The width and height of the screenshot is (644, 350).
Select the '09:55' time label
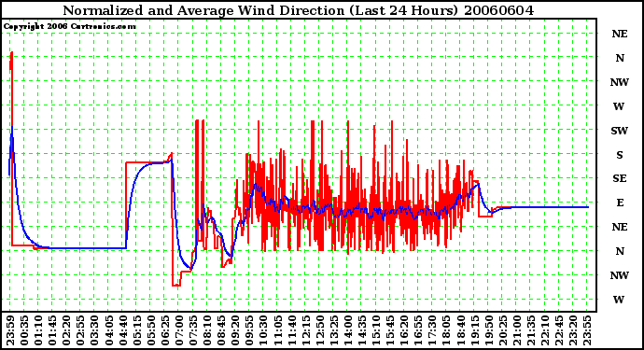tap(249, 330)
